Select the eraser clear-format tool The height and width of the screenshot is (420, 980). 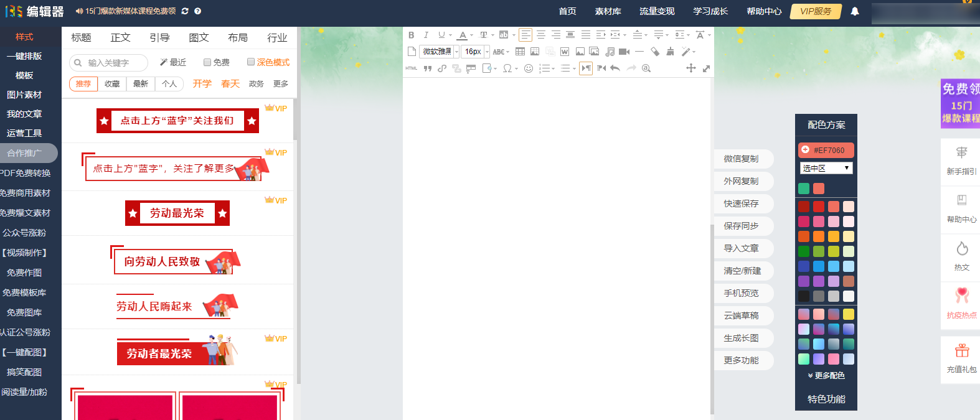655,52
